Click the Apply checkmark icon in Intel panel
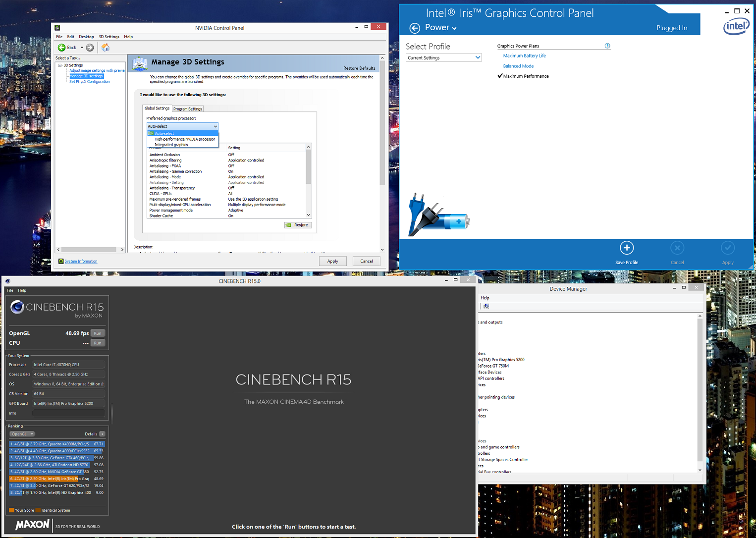Screen dimensions: 756x538 [728, 248]
